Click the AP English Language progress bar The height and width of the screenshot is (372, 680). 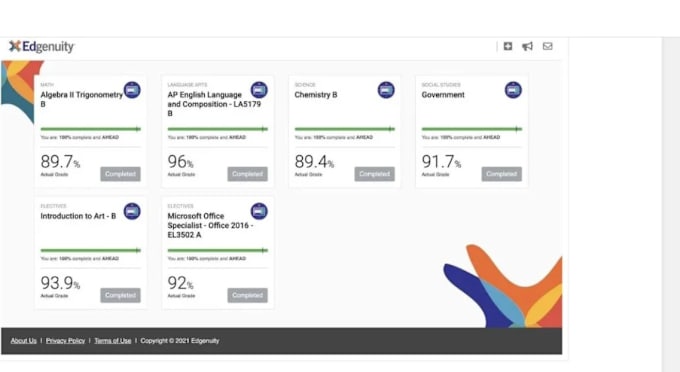218,129
